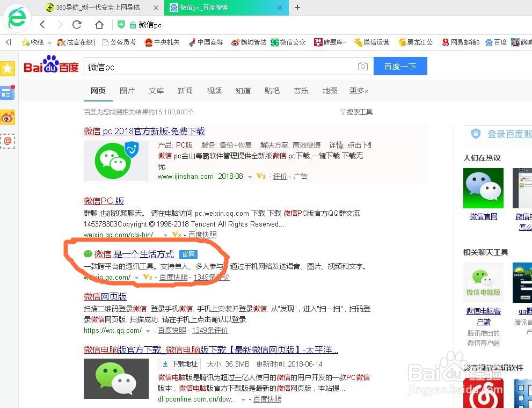Open the 鹤城普法 bookmark
This screenshot has width=532, height=408.
tap(249, 42)
